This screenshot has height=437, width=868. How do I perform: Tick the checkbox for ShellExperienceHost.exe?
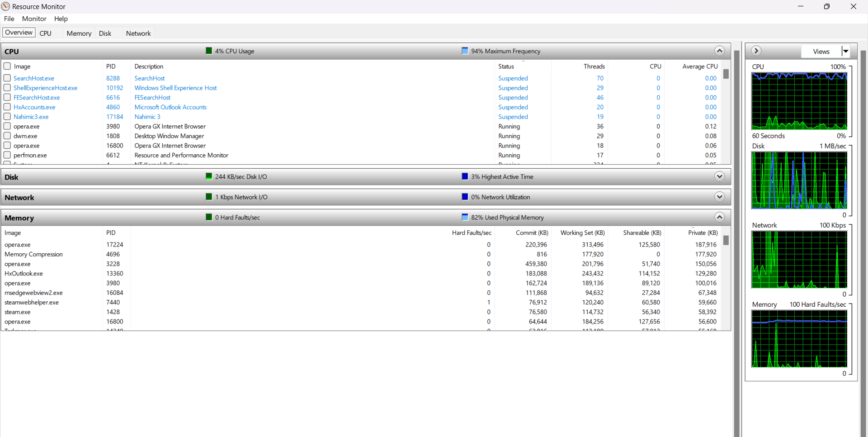coord(7,88)
